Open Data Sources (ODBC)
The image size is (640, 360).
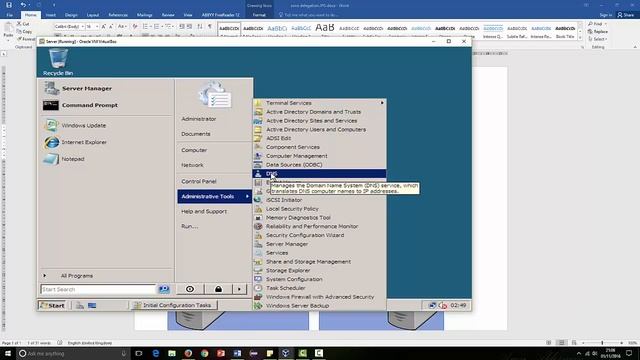[x=319, y=165]
